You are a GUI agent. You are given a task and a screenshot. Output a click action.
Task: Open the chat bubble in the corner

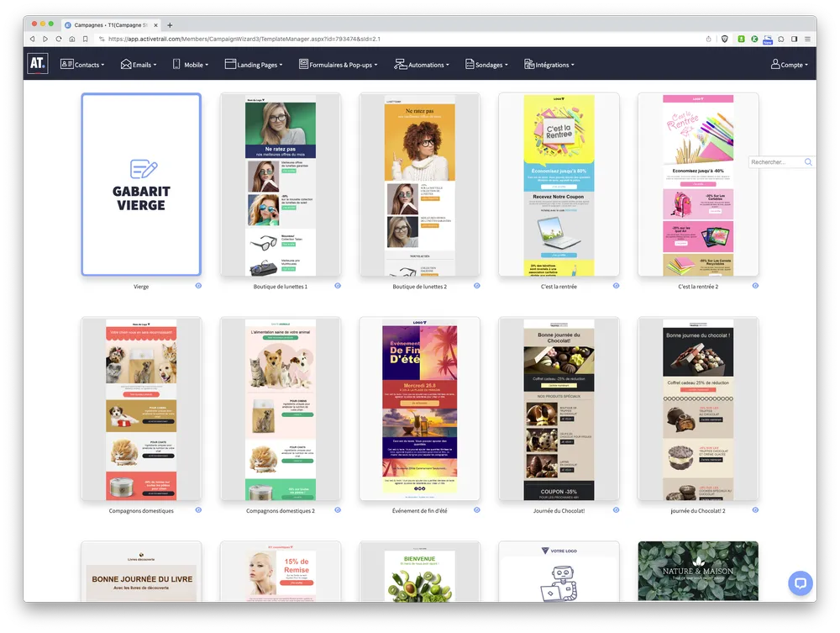(800, 583)
